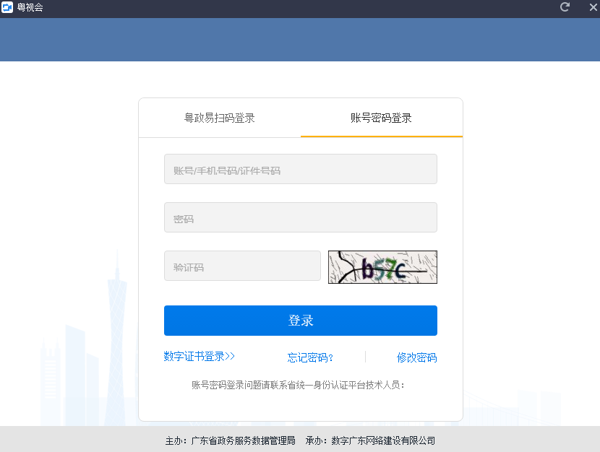600x452 pixels.
Task: Click the refresh icon in title bar
Action: [x=565, y=7]
